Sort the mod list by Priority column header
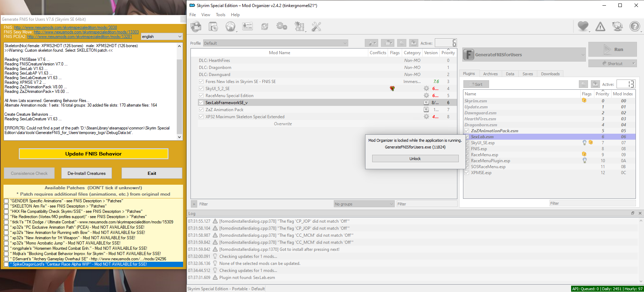644x292 pixels. (448, 53)
